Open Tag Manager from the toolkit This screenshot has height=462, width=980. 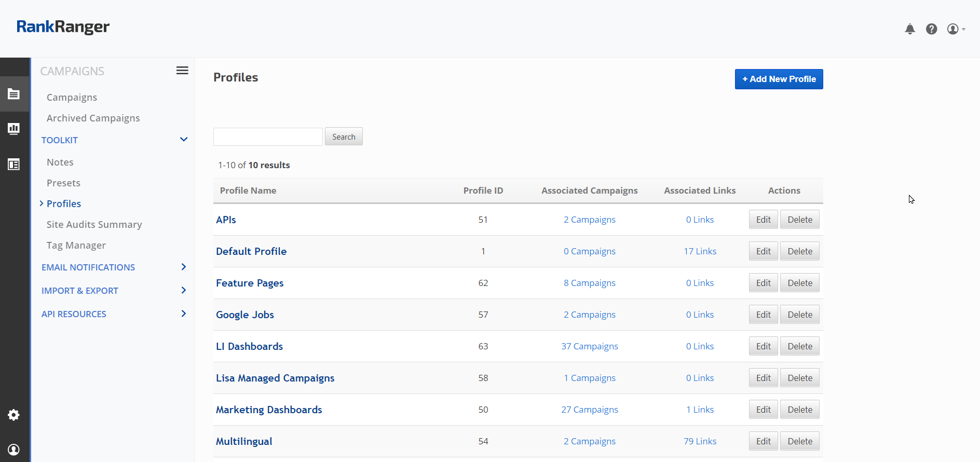(x=76, y=245)
